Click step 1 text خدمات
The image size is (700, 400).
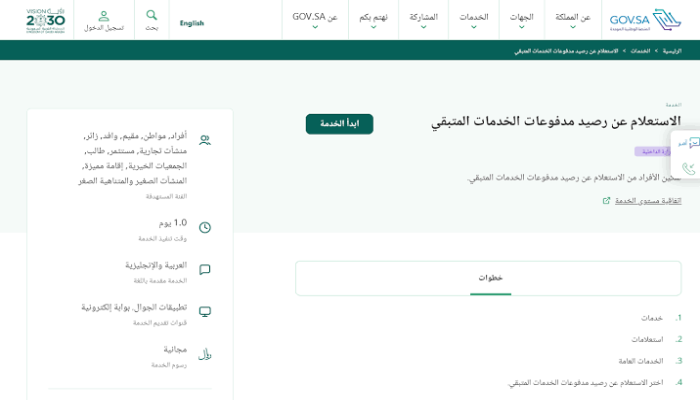(x=652, y=318)
